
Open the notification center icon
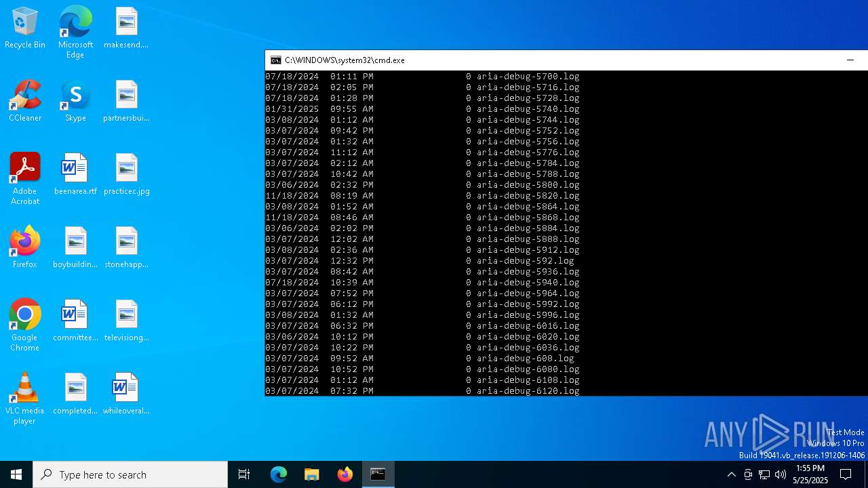click(x=846, y=474)
